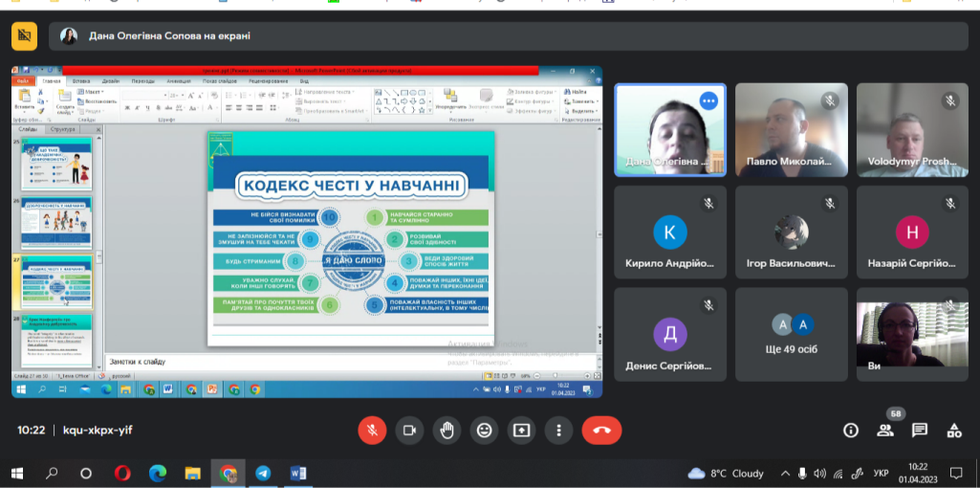Open more options on Дана Олегівна tile
This screenshot has height=488, width=980.
tap(708, 100)
